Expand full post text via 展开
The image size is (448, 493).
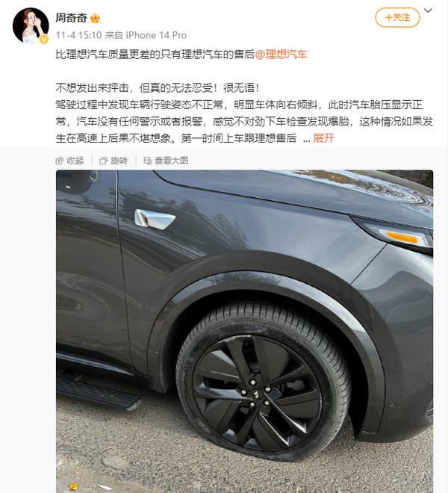pos(323,137)
